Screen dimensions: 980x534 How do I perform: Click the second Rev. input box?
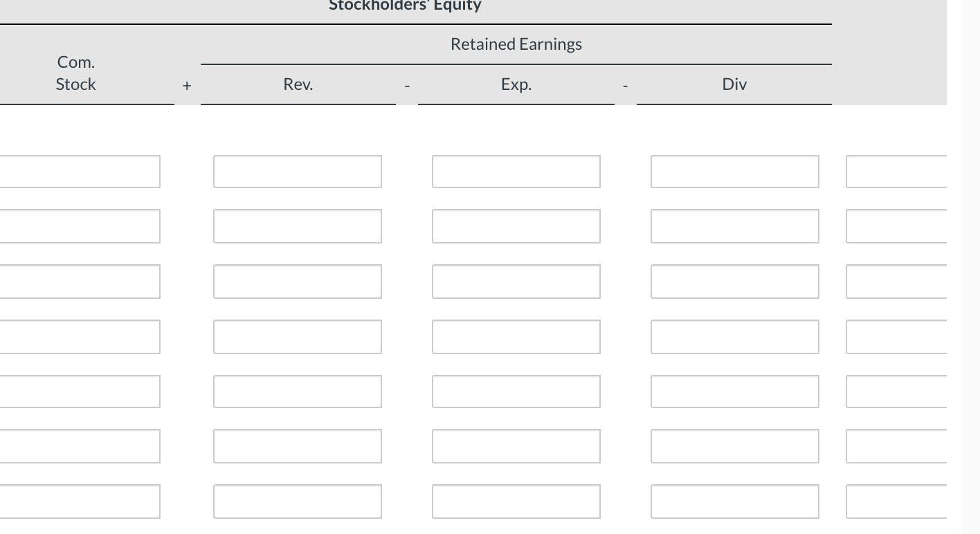tap(298, 225)
